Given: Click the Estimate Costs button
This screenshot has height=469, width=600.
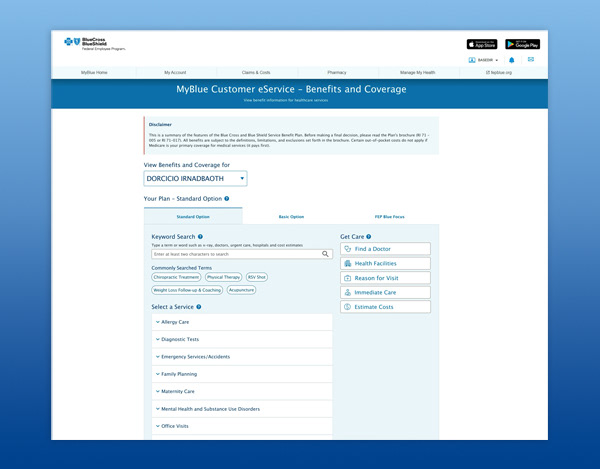Looking at the screenshot, I should pos(385,307).
